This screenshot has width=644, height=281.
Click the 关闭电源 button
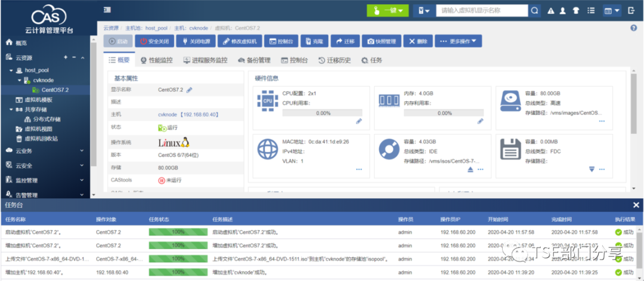pos(196,41)
